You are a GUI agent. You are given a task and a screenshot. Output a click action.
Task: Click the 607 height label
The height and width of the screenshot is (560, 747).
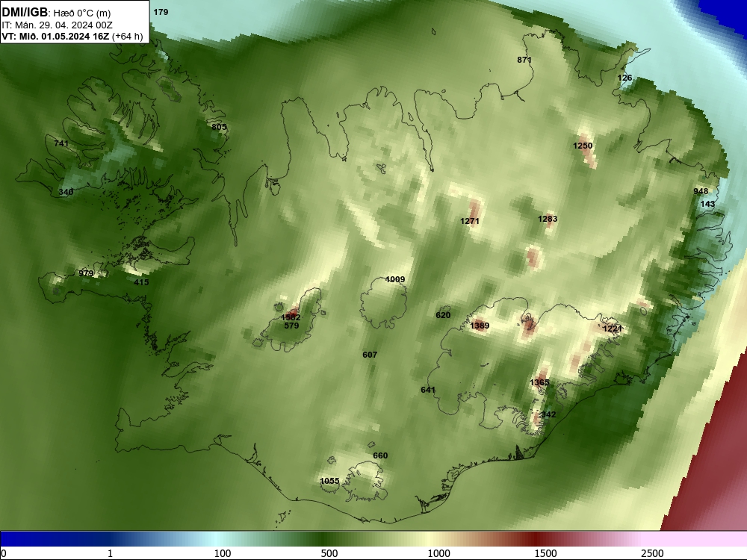(x=370, y=355)
